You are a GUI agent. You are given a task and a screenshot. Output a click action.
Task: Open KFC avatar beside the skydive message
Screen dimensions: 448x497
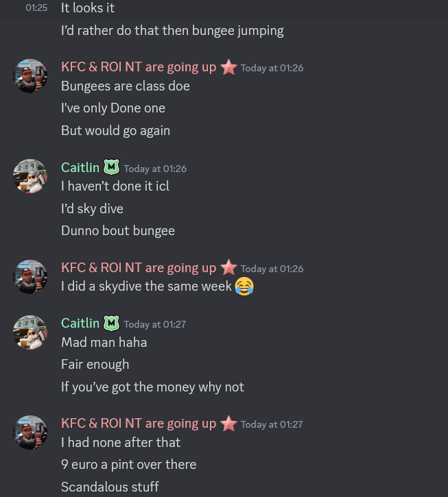pyautogui.click(x=30, y=277)
